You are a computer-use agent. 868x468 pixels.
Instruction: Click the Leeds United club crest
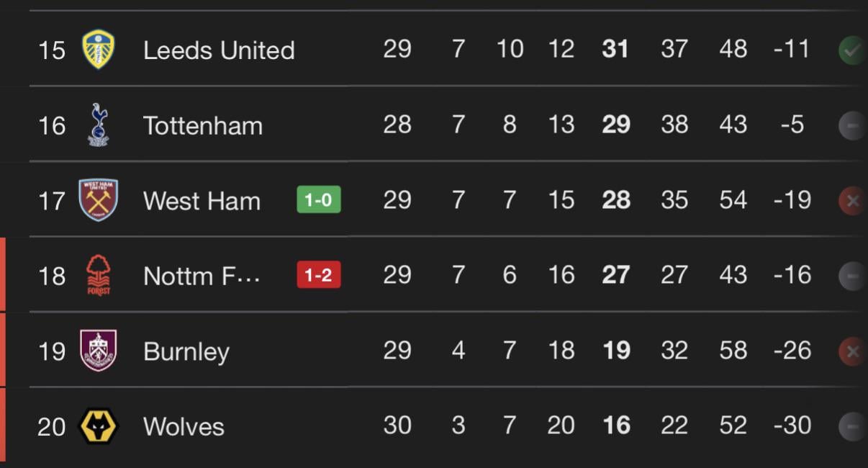click(x=99, y=50)
